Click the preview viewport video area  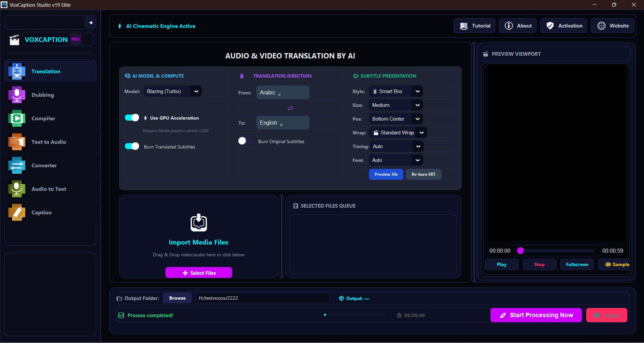[556, 153]
